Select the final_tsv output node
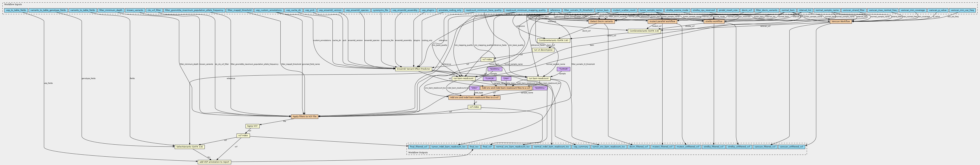Image resolution: width=980 pixels, height=165 pixels. tap(474, 147)
